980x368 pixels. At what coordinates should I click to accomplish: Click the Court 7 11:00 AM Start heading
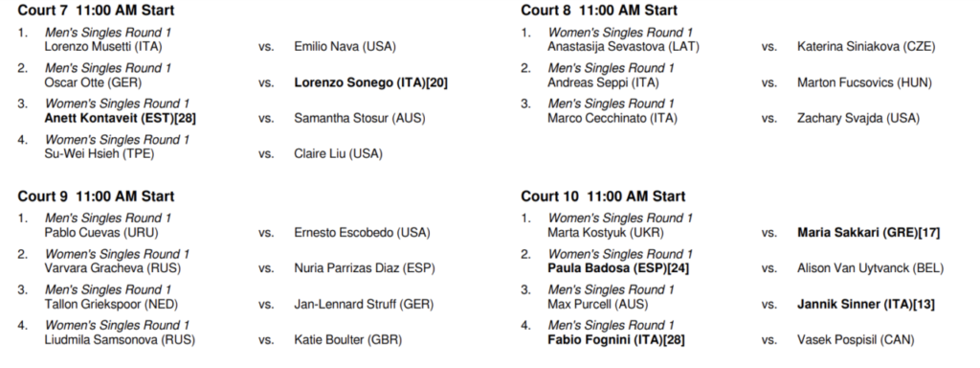click(96, 10)
